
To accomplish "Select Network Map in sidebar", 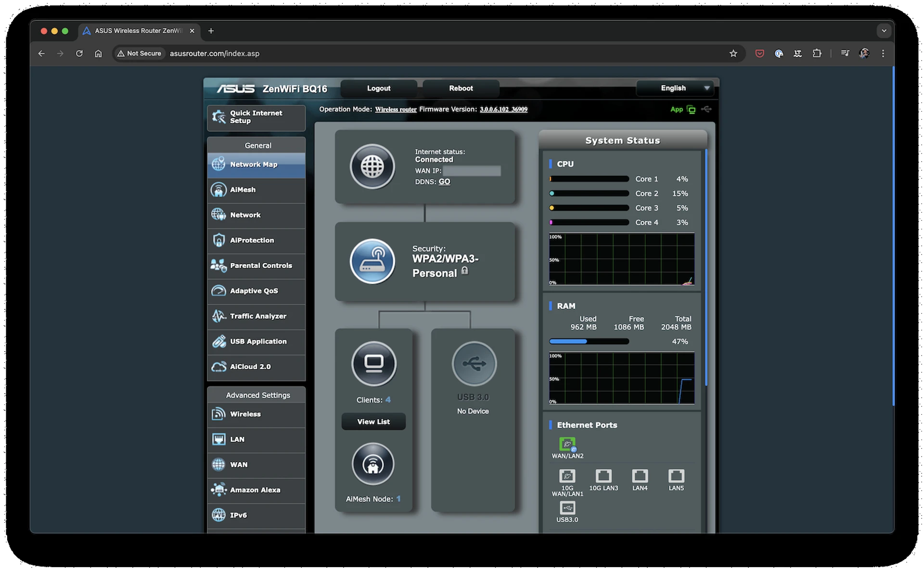I will pyautogui.click(x=256, y=165).
